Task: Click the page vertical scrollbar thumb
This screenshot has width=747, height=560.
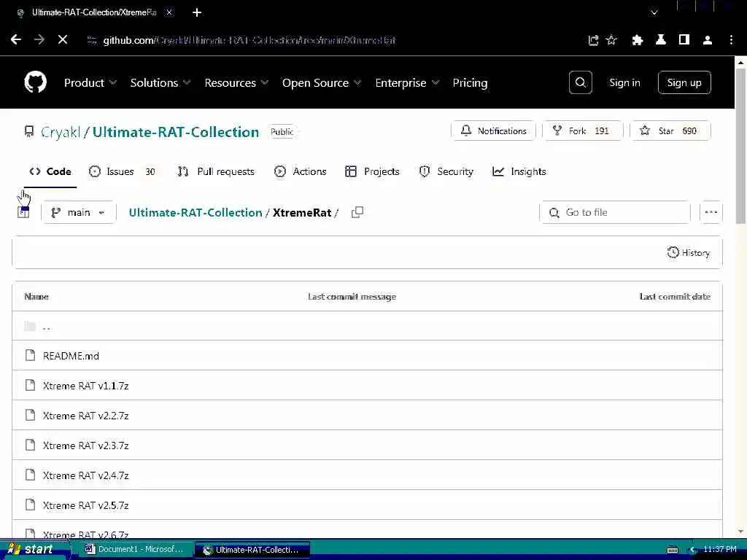Action: coord(740,145)
